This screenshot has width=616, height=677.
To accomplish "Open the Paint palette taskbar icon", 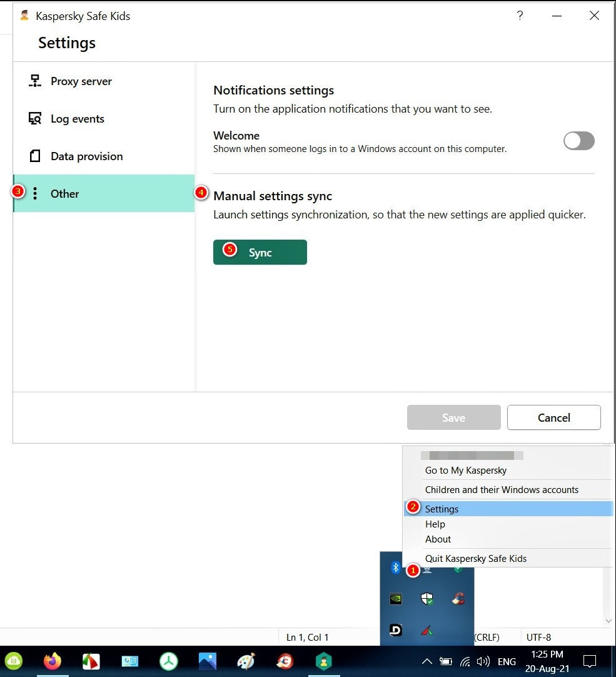I will tap(246, 661).
